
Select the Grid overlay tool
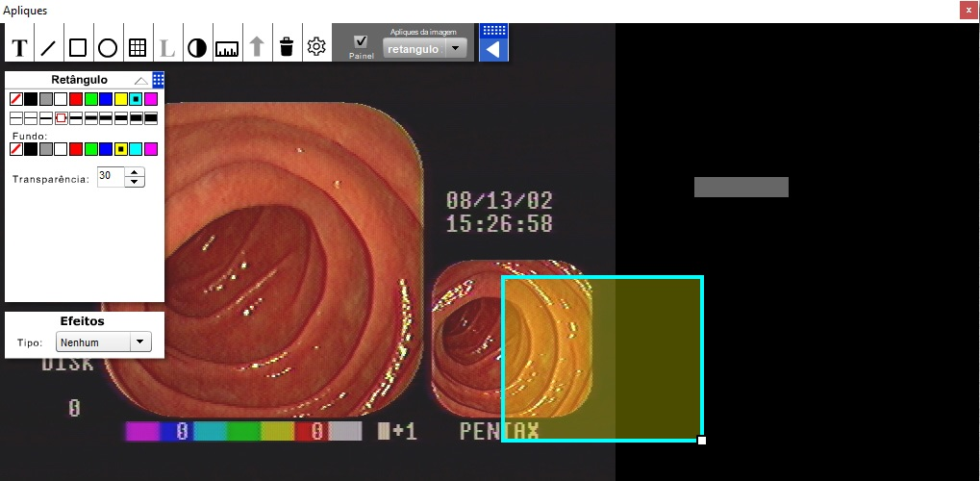click(138, 47)
